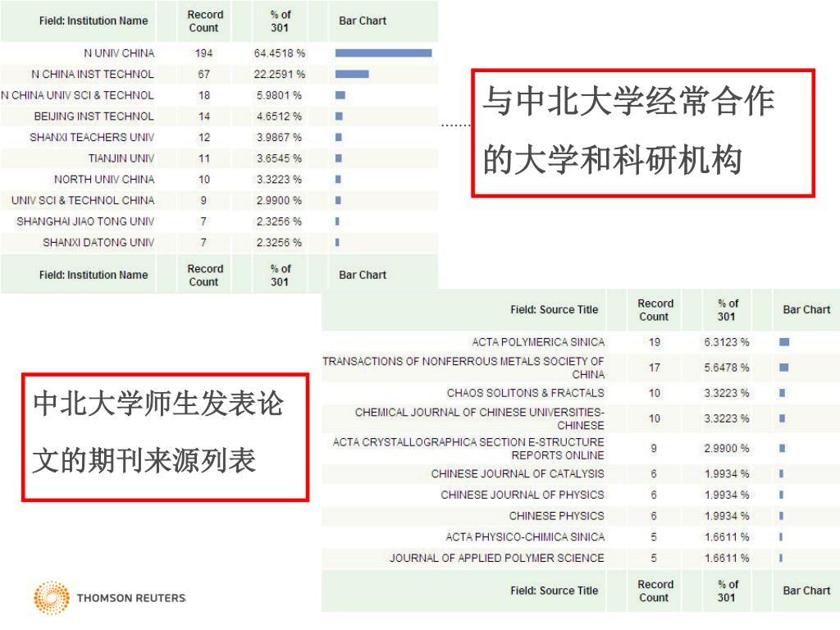Viewport: 840px width, 630px height.
Task: Click the 6.3123 % value
Action: coord(727,342)
